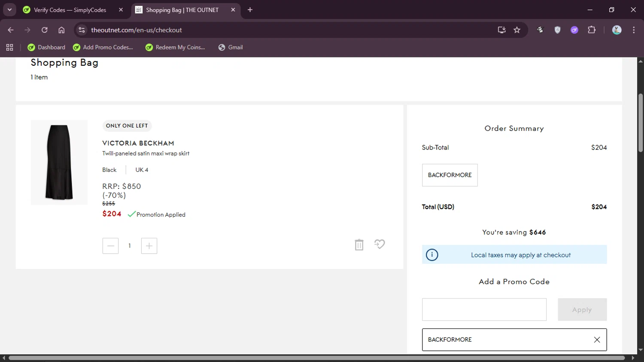Open the apps grid in bookmarks bar

pos(9,47)
